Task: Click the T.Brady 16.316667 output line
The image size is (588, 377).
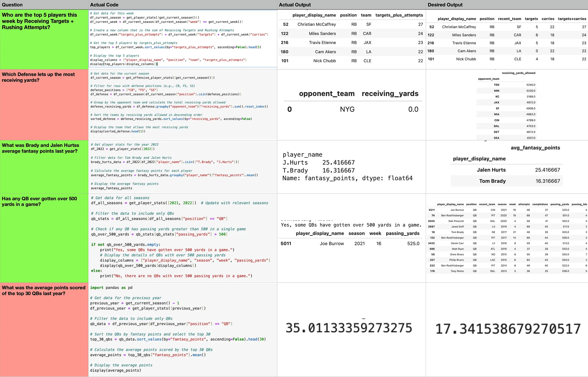Action: [319, 171]
